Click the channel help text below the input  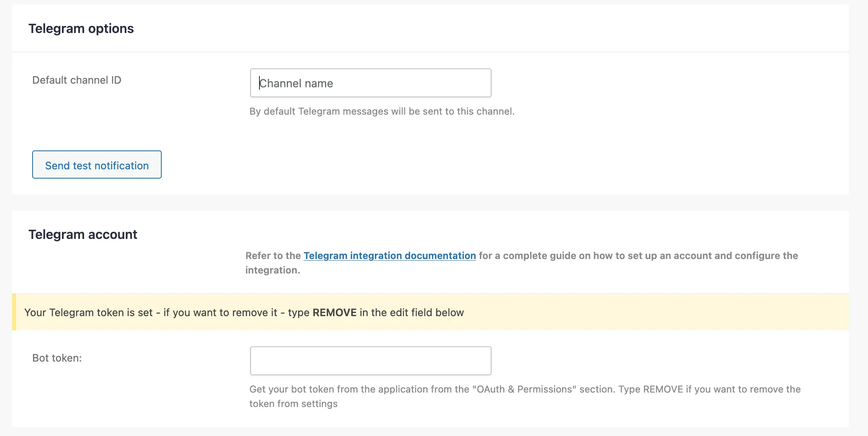coord(382,111)
